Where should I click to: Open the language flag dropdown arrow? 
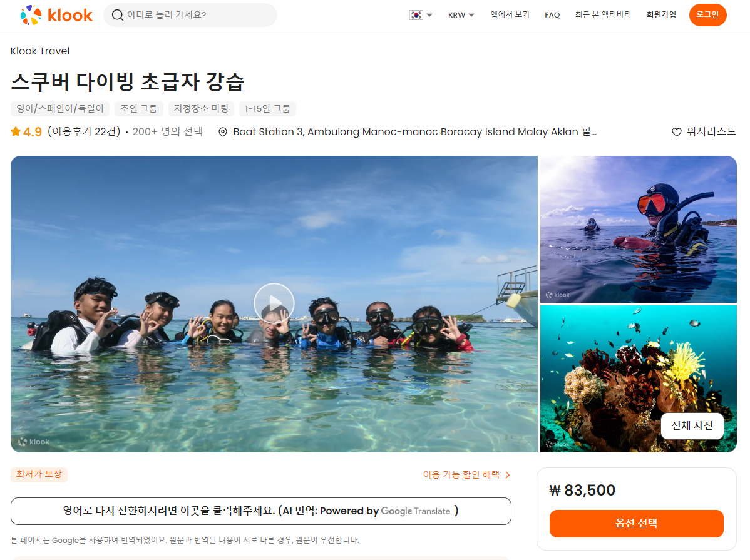click(429, 15)
